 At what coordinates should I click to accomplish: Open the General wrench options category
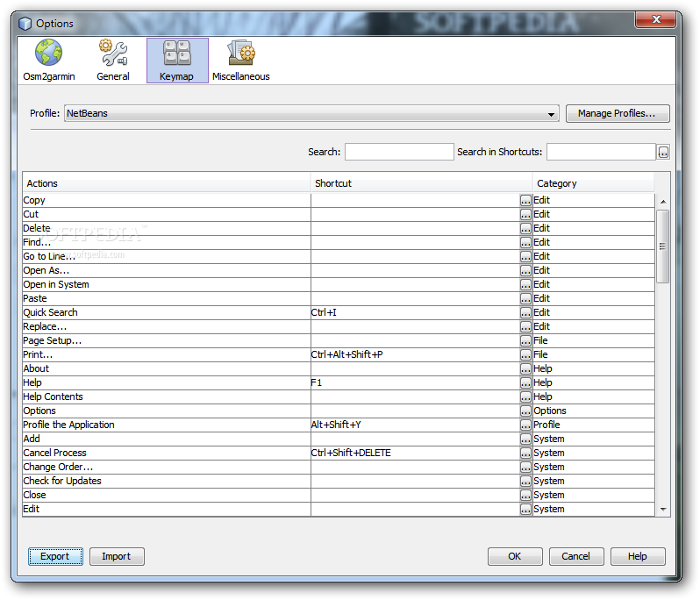pos(113,61)
